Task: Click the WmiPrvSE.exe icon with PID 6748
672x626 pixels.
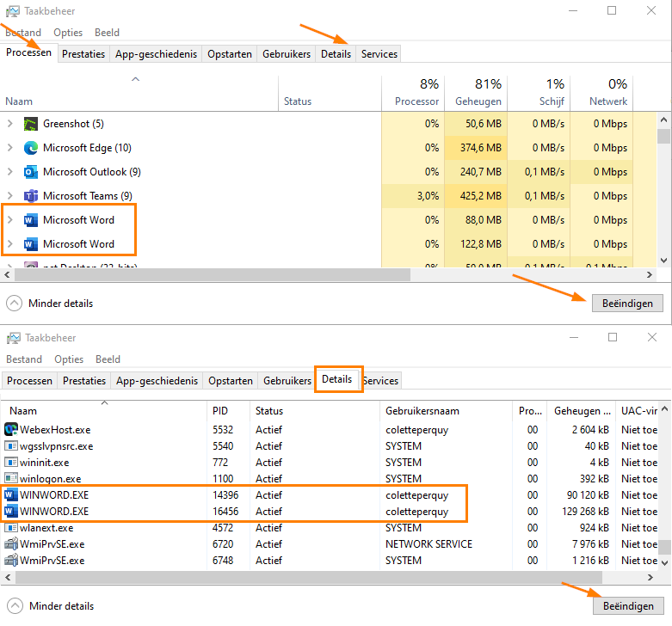Action: 11,561
